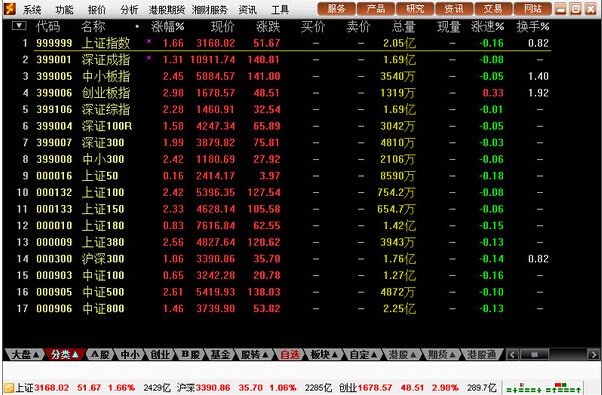Screen dimensions: 602x395
Task: Open the 工具 menu
Action: 280,9
